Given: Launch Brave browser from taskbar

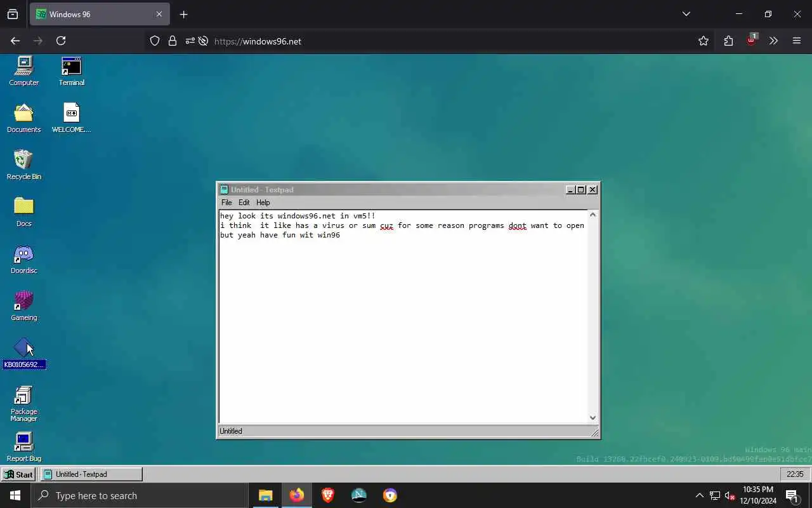Looking at the screenshot, I should (328, 496).
